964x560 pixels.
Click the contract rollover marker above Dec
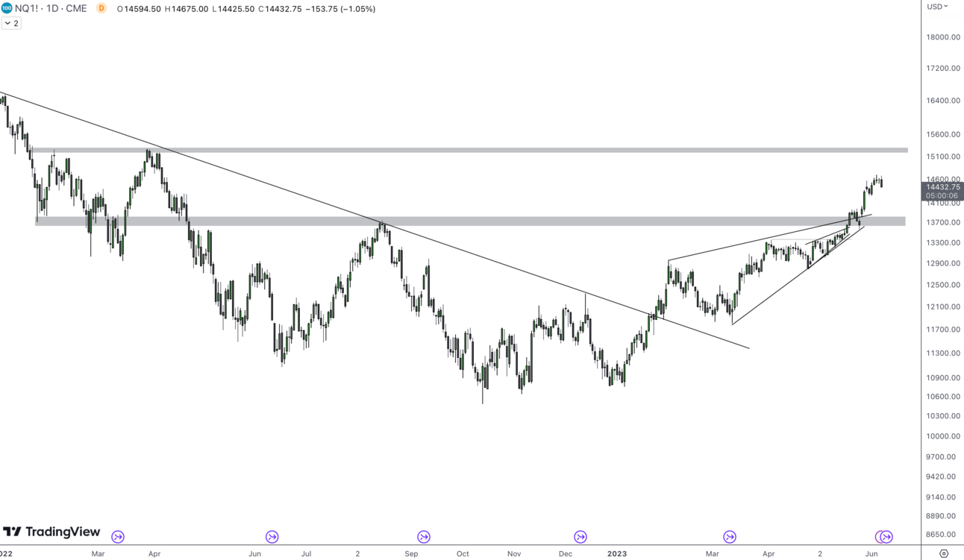(x=580, y=537)
